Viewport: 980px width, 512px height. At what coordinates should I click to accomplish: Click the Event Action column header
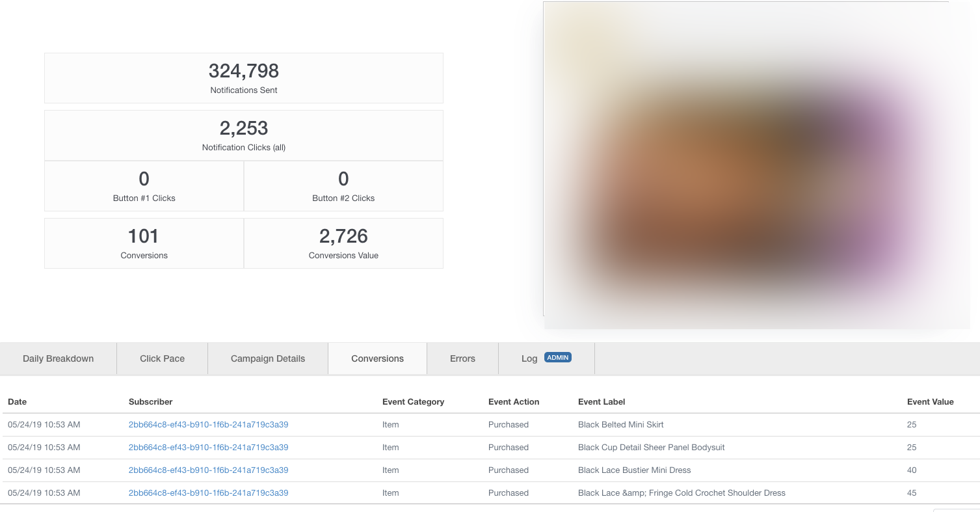click(514, 402)
